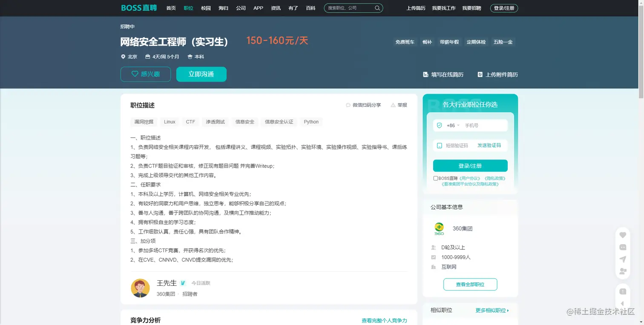Click the phone icon in SMS code field

pyautogui.click(x=440, y=145)
